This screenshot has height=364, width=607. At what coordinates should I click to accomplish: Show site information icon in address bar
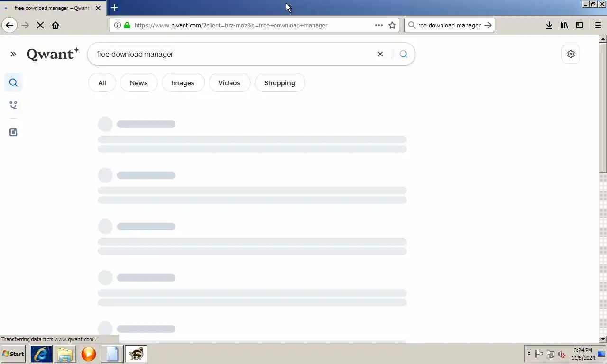pyautogui.click(x=117, y=25)
